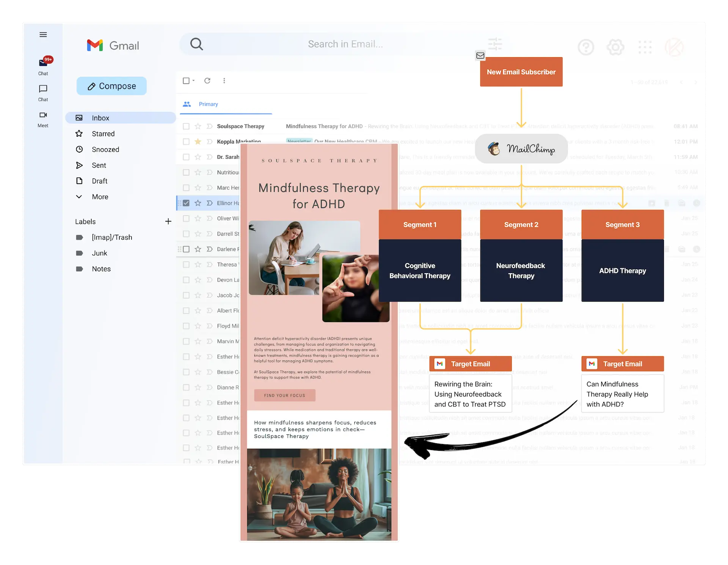Click the Gmail logo
Image resolution: width=728 pixels, height=565 pixels.
click(x=113, y=46)
